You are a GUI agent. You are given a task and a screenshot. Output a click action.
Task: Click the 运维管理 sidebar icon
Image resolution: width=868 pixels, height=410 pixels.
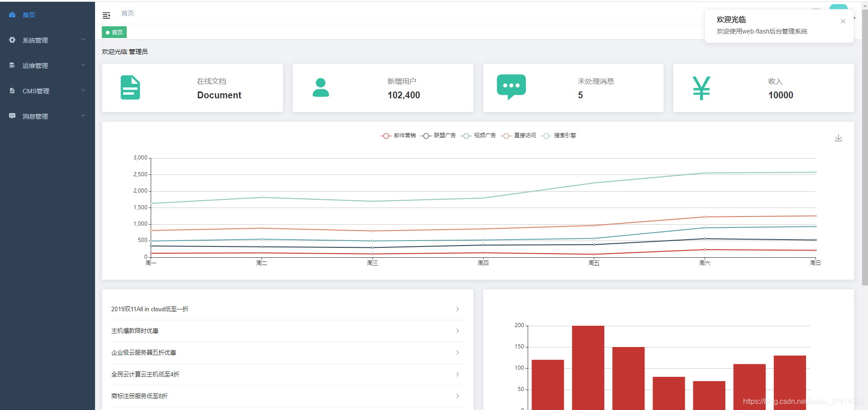coord(12,65)
